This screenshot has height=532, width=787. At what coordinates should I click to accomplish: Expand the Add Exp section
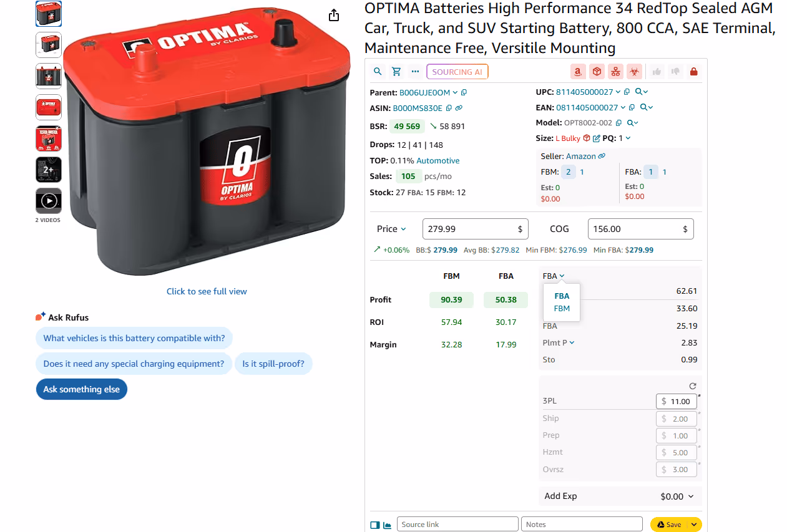620,496
